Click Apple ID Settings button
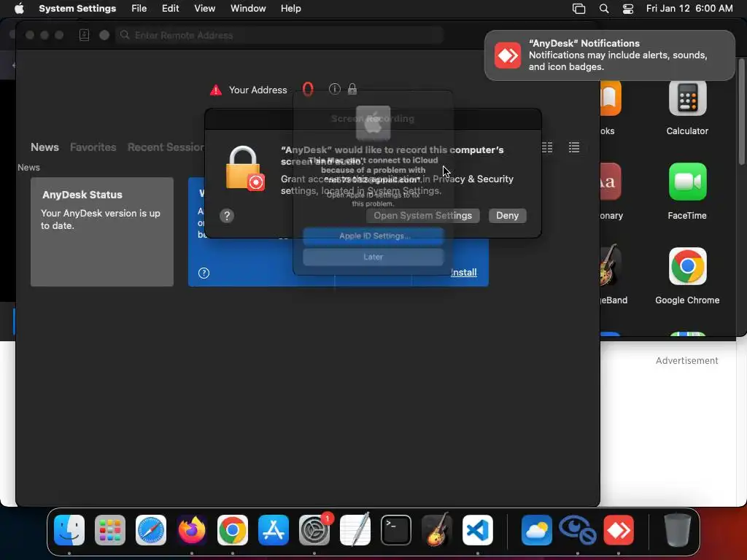 [x=373, y=236]
